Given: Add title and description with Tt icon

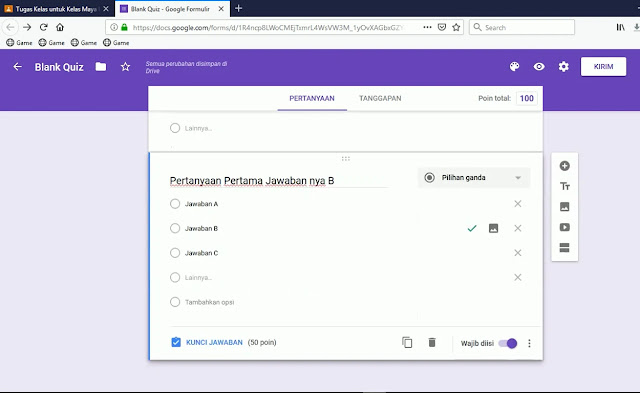Looking at the screenshot, I should click(564, 186).
